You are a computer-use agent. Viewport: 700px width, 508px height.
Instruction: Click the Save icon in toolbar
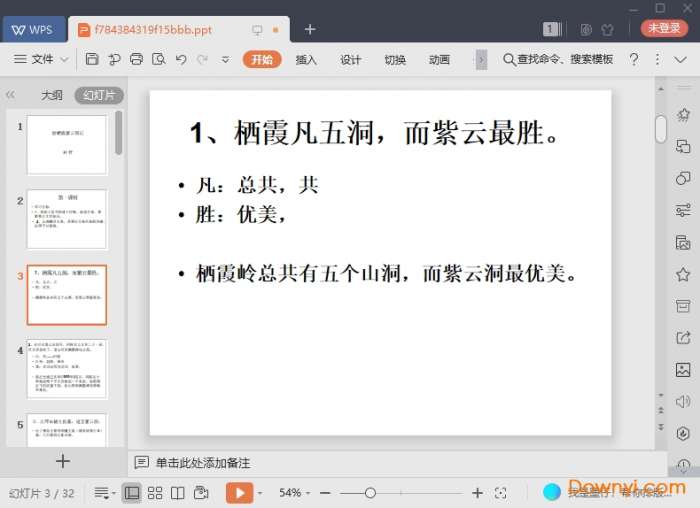(92, 60)
